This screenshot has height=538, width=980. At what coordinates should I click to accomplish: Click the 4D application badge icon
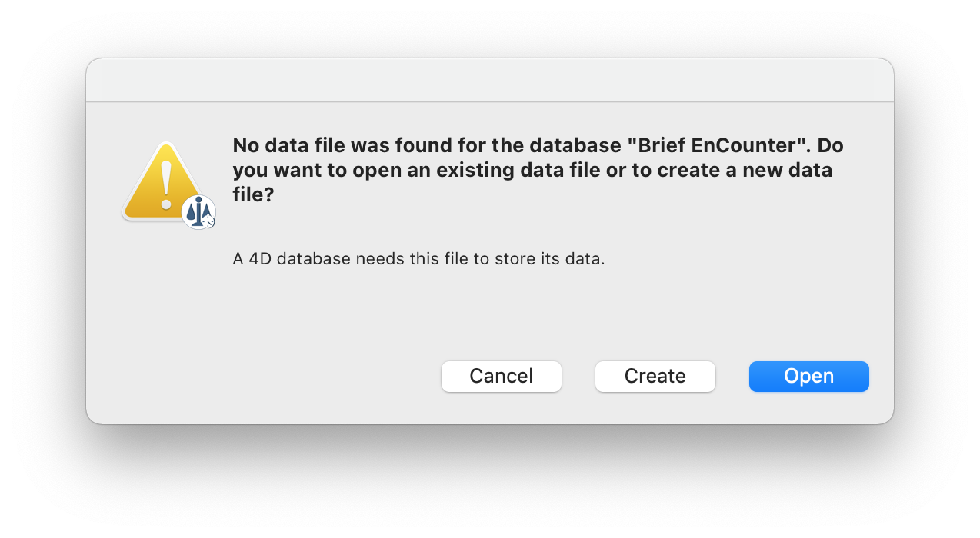pos(199,212)
